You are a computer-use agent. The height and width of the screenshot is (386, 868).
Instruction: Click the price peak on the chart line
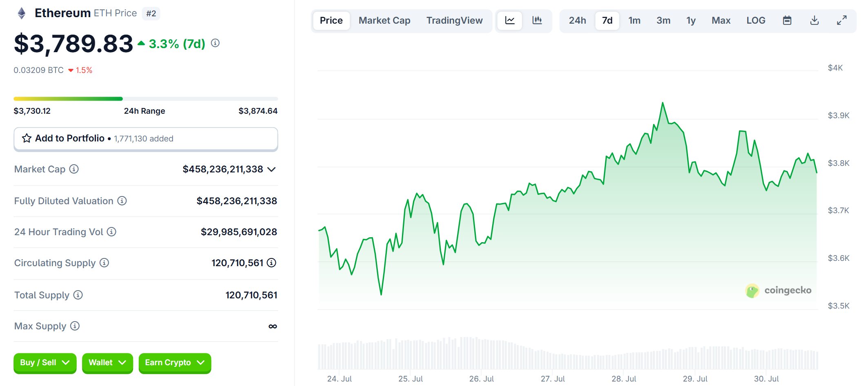[662, 103]
